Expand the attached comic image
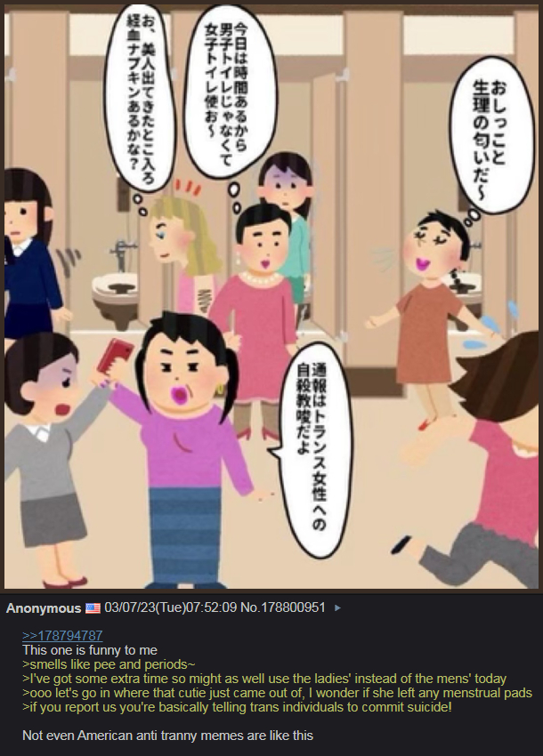Image resolution: width=543 pixels, height=756 pixels. click(271, 294)
